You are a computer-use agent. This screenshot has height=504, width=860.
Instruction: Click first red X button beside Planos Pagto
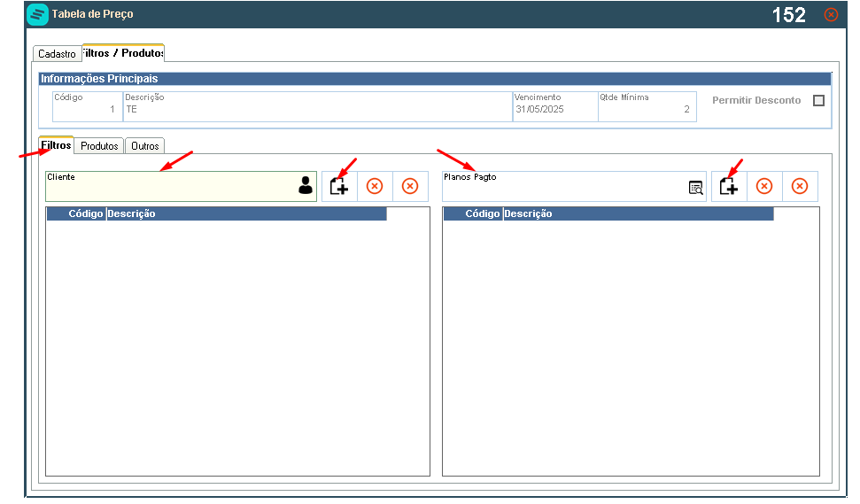click(x=764, y=187)
